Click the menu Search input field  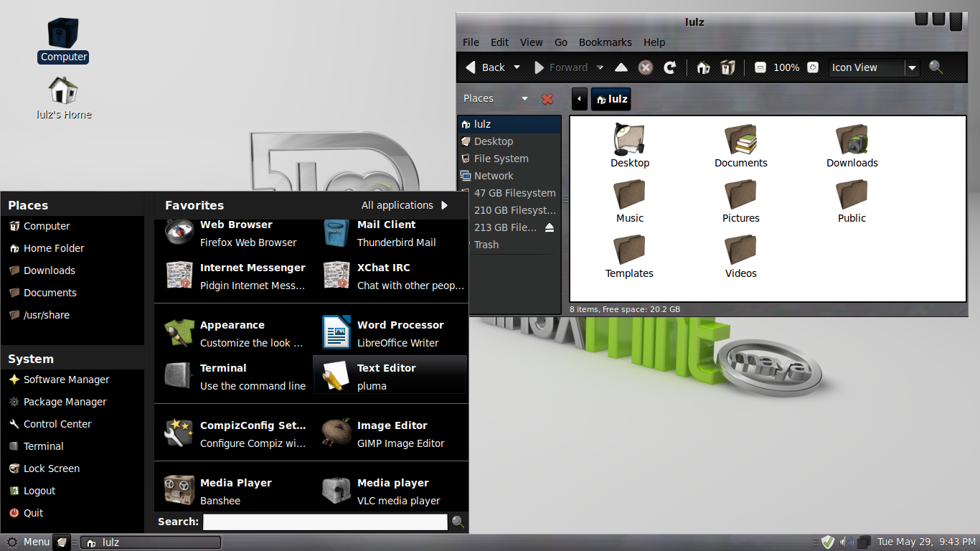click(x=324, y=522)
